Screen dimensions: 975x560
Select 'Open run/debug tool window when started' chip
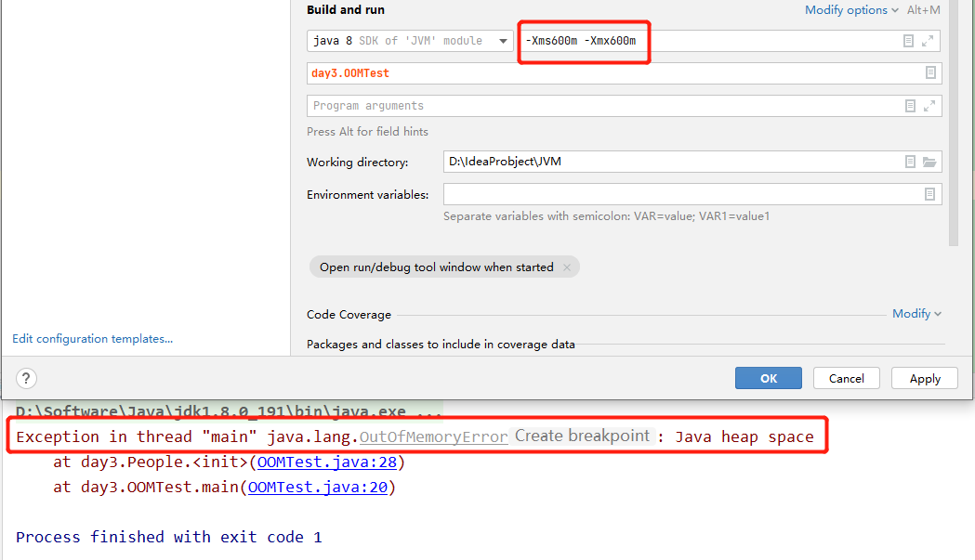click(444, 267)
